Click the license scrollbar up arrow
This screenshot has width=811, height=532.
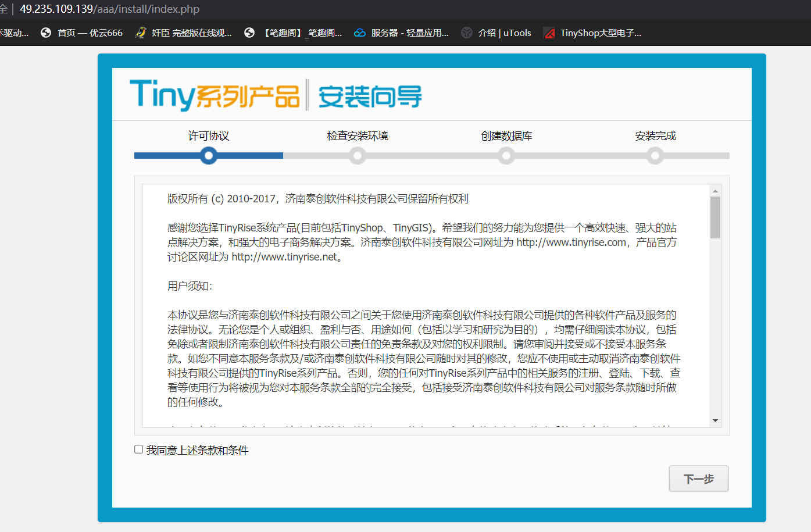[715, 191]
